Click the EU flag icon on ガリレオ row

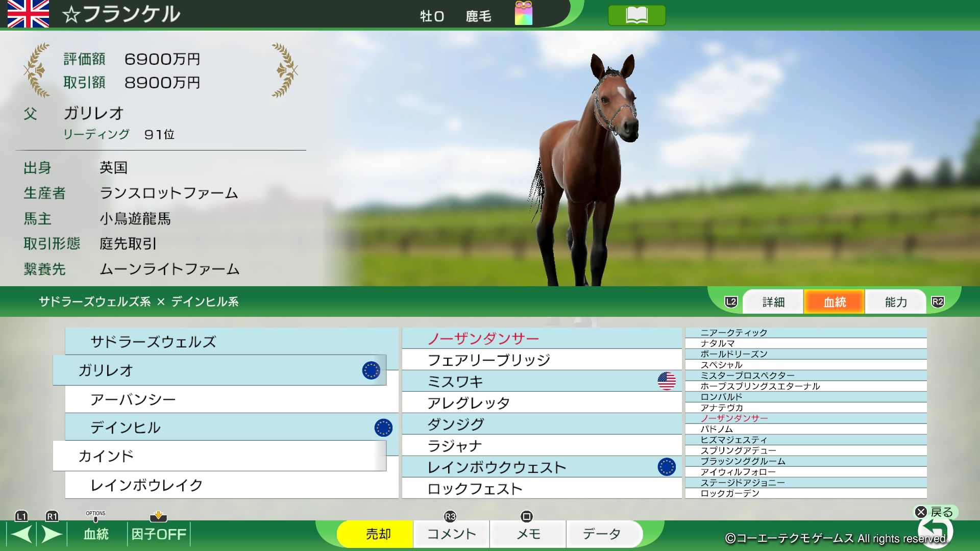coord(371,370)
